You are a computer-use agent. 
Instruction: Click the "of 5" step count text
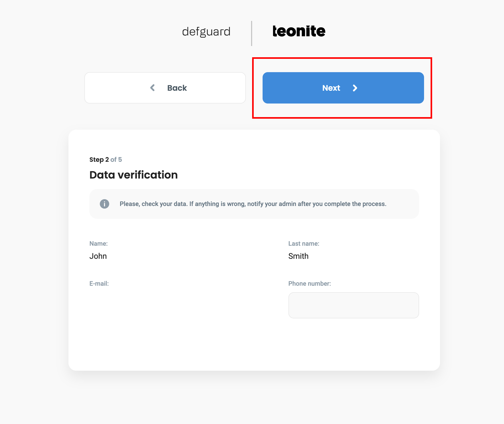tap(116, 159)
